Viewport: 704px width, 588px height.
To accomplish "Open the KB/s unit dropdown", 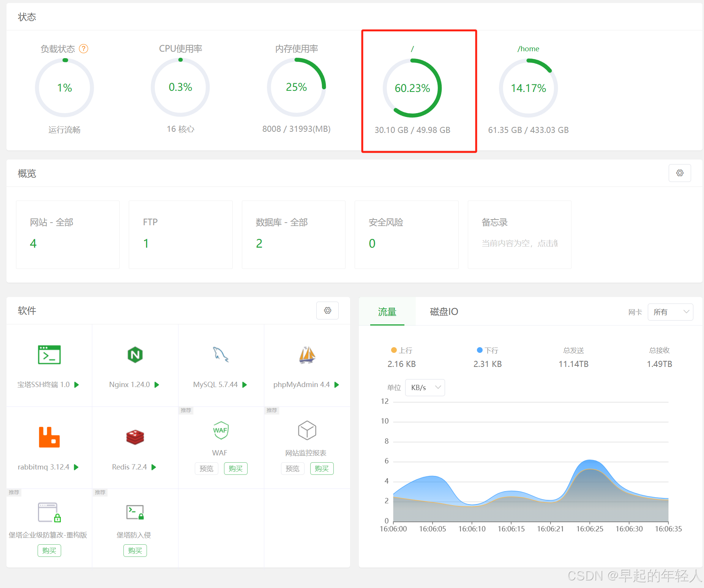I will pos(425,387).
